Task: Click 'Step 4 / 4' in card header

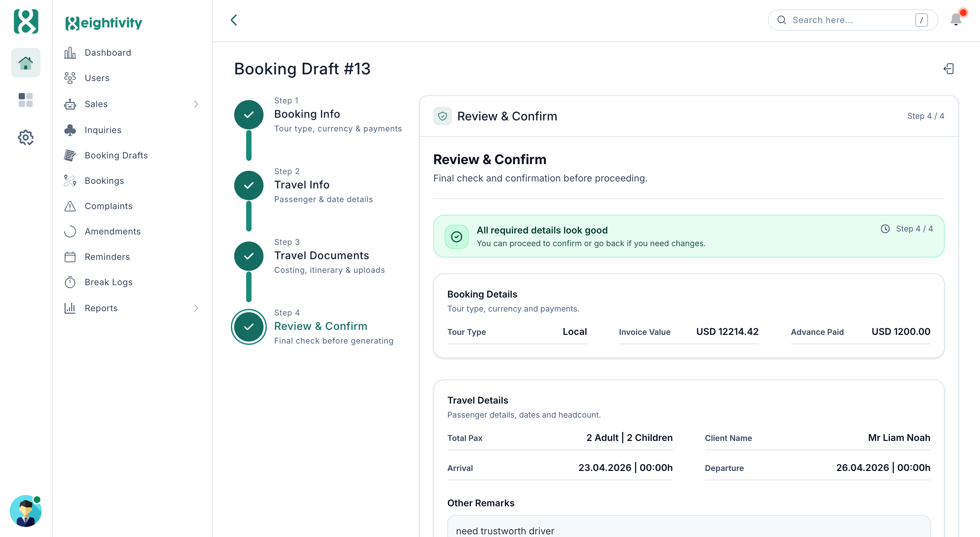Action: [x=925, y=116]
